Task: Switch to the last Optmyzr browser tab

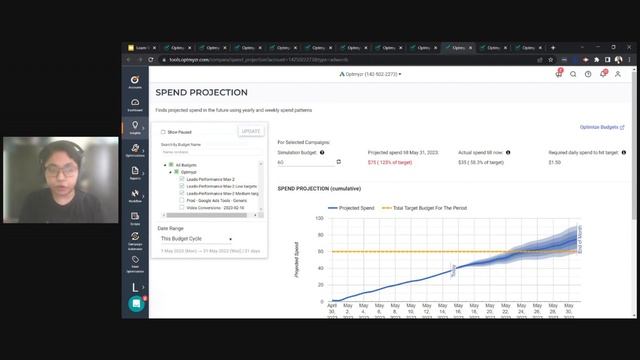Action: pyautogui.click(x=528, y=48)
